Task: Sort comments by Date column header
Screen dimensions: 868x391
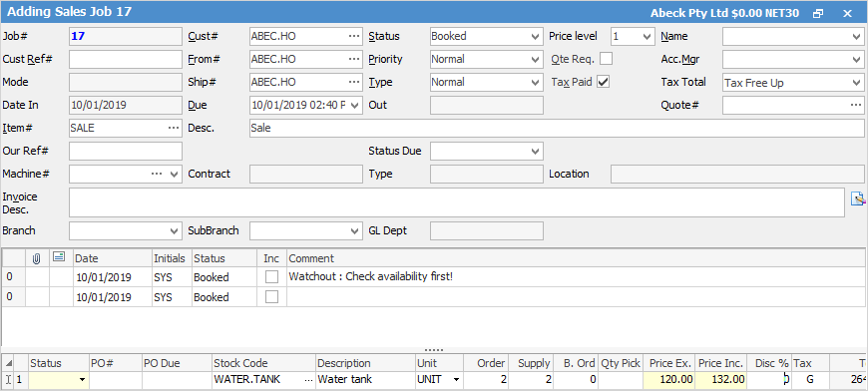Action: 113,258
